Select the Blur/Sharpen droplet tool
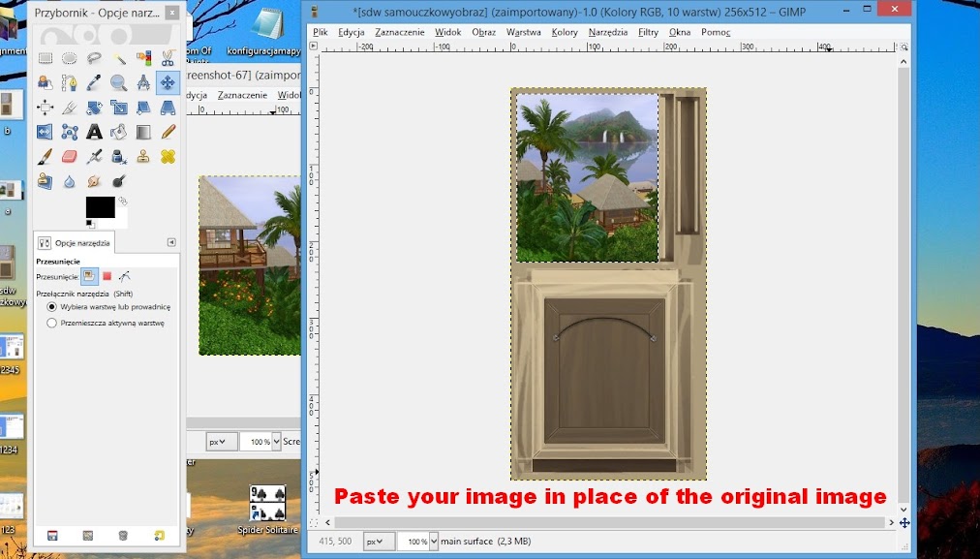 [70, 181]
